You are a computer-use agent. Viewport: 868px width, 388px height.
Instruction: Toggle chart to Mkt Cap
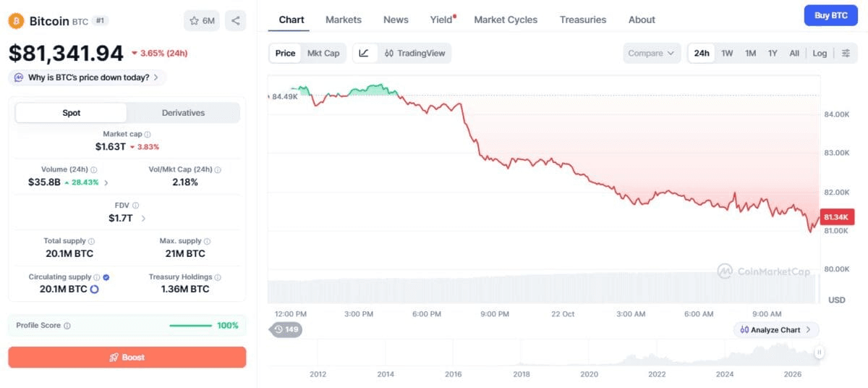point(323,53)
